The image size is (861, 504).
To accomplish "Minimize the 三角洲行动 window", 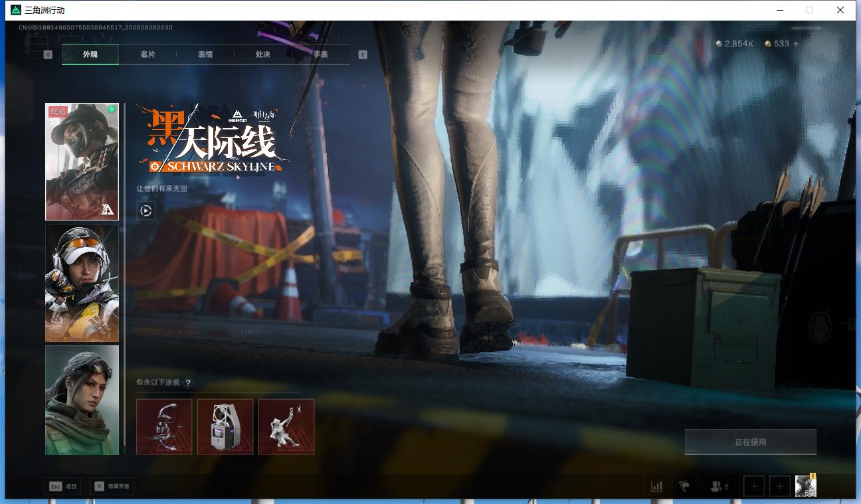I will pos(780,10).
